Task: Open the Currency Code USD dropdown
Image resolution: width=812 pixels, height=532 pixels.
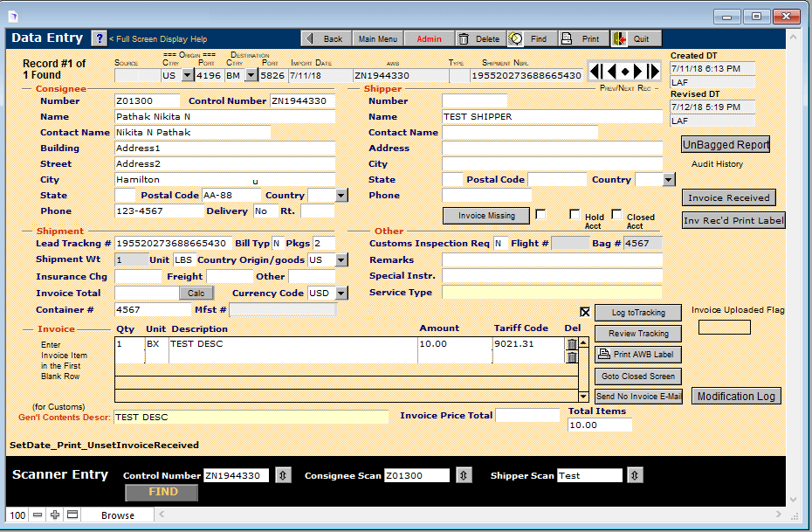Action: tap(341, 294)
